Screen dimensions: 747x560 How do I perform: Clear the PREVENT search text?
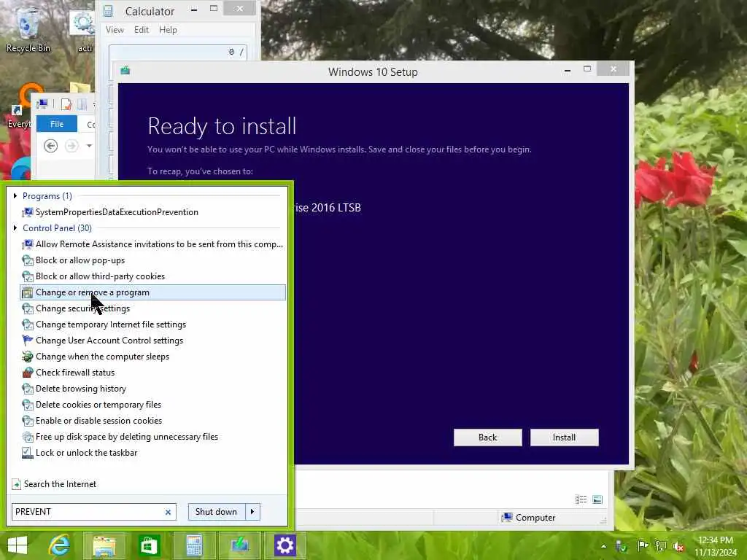[168, 512]
